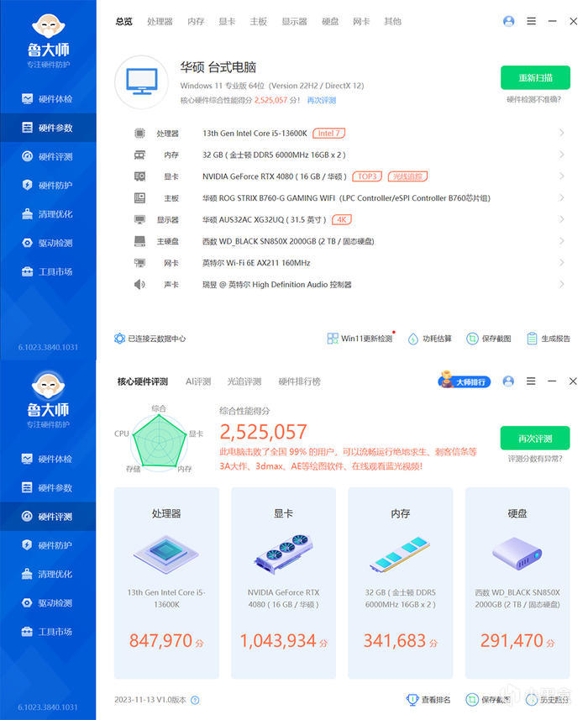The height and width of the screenshot is (720, 588).
Task: Open 工具市场 in the 核心硬件评测 window sidebar
Action: pos(48,632)
